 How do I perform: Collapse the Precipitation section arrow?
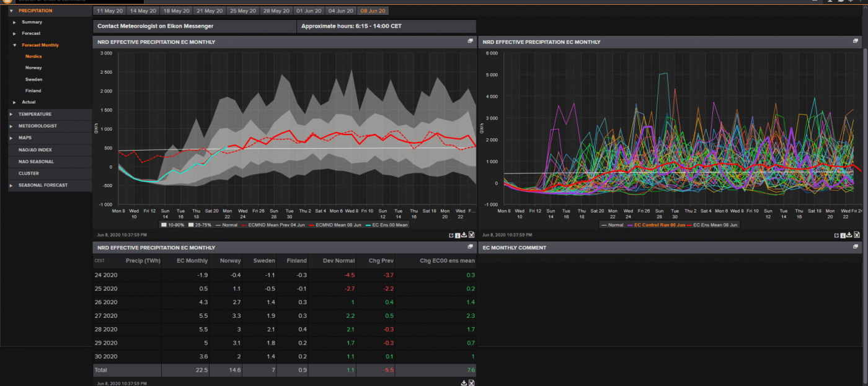(x=12, y=11)
